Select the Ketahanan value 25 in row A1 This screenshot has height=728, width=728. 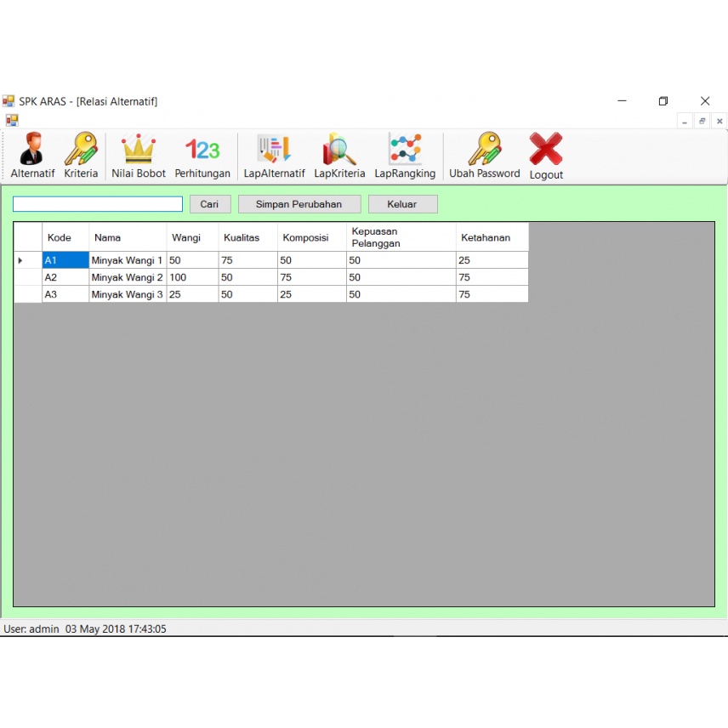coord(492,260)
